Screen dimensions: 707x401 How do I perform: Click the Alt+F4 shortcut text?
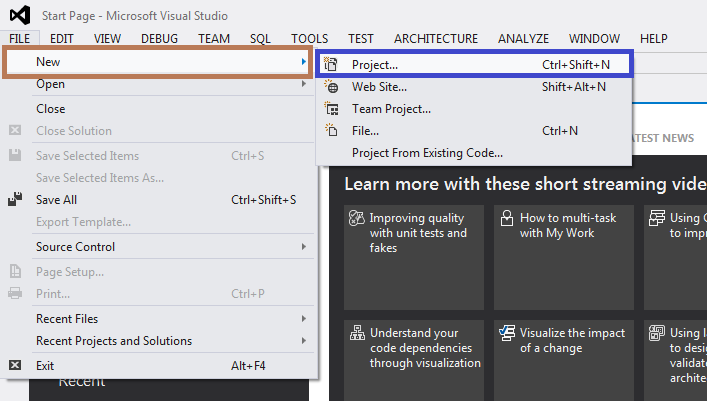pos(248,365)
